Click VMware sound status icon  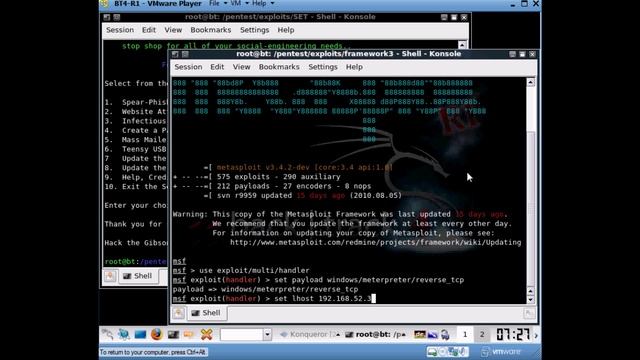462,351
